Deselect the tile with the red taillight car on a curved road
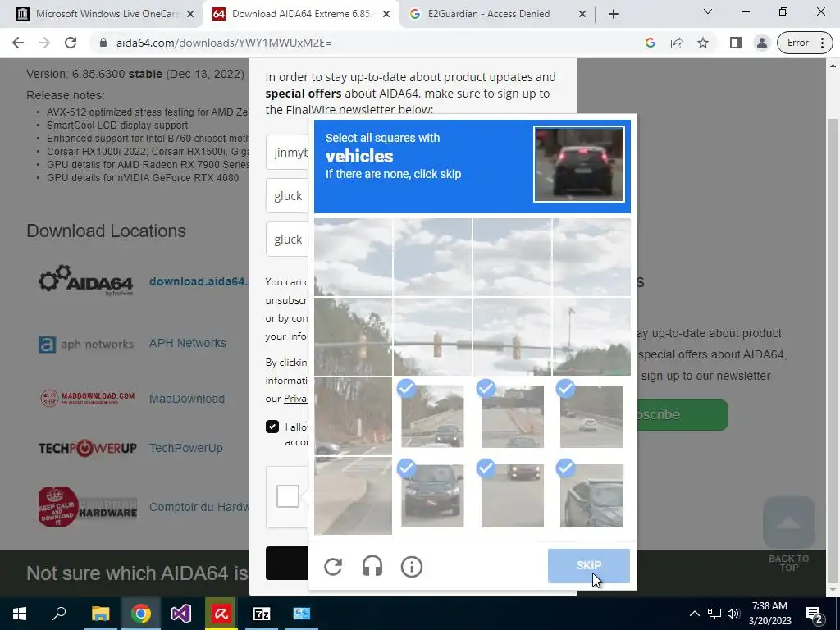This screenshot has width=840, height=630. pos(433,416)
